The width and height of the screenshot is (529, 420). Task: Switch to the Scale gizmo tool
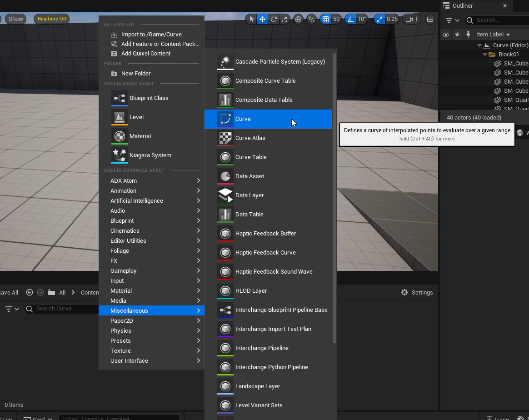(284, 19)
